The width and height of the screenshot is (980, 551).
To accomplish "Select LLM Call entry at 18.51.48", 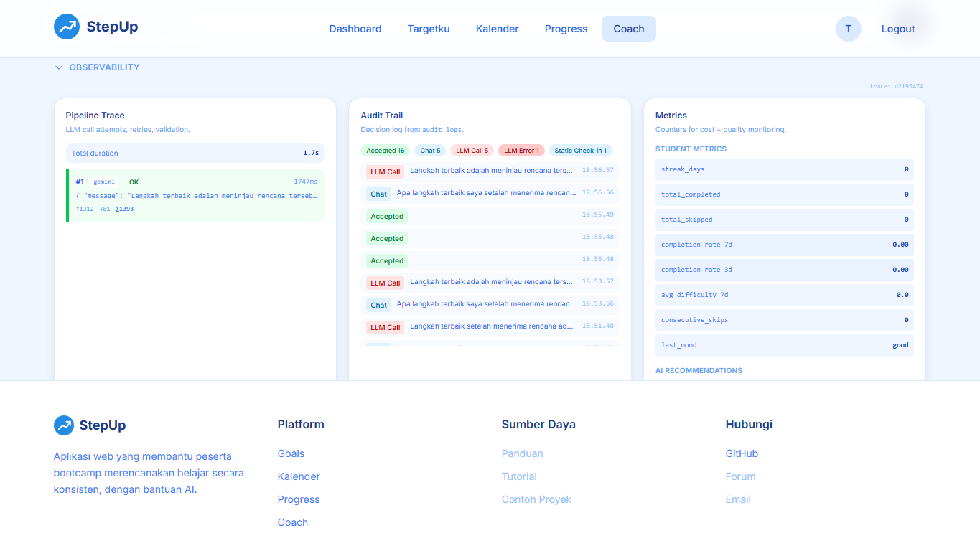I will [490, 326].
